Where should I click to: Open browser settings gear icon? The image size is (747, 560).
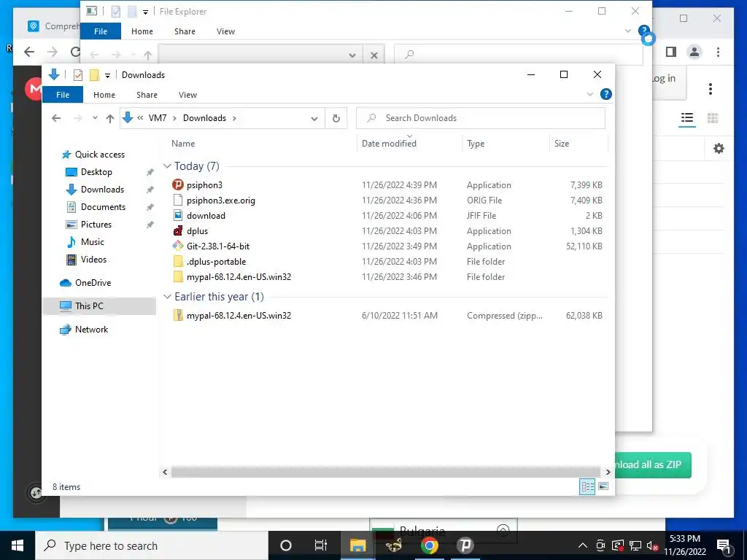[x=719, y=149]
